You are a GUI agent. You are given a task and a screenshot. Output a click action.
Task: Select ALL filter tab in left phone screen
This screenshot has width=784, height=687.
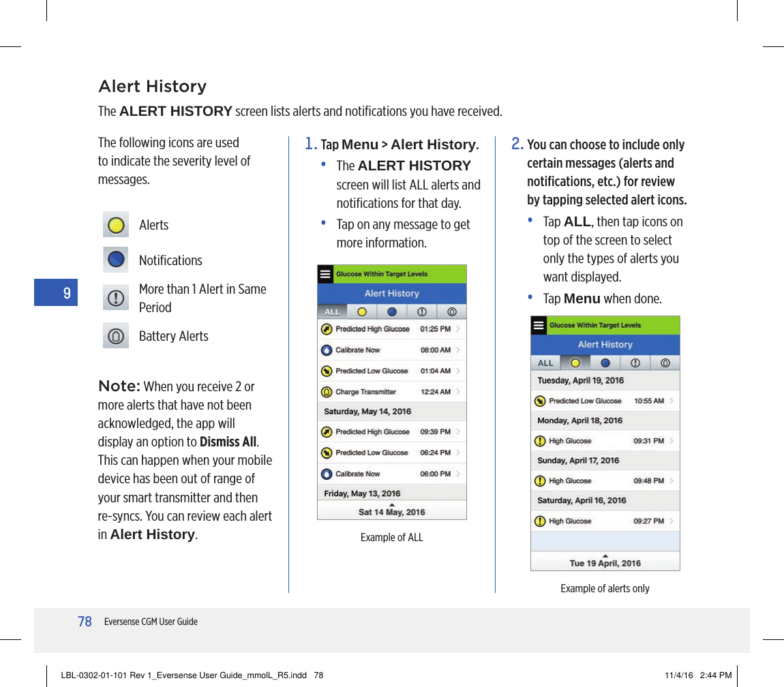point(332,312)
